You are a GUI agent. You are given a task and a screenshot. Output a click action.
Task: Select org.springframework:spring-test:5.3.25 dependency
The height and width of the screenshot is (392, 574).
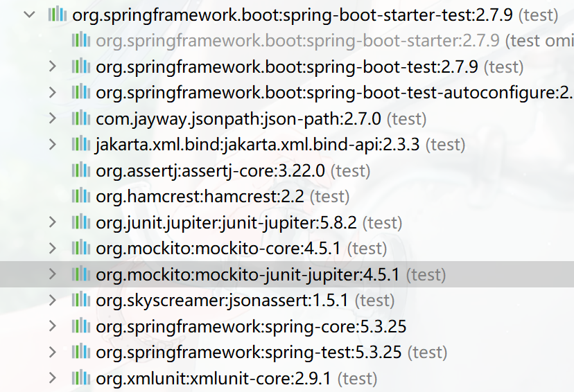click(287, 352)
